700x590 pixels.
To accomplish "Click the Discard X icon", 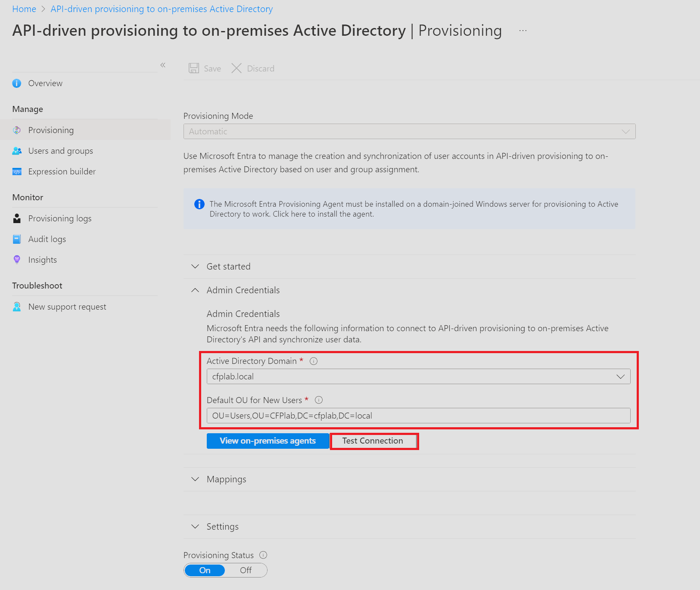I will 236,68.
